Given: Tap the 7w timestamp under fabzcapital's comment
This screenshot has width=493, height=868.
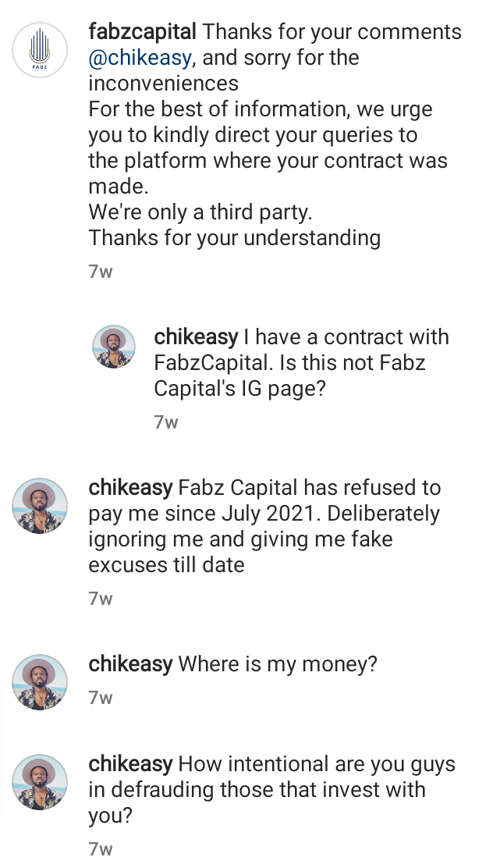Looking at the screenshot, I should pyautogui.click(x=101, y=272).
